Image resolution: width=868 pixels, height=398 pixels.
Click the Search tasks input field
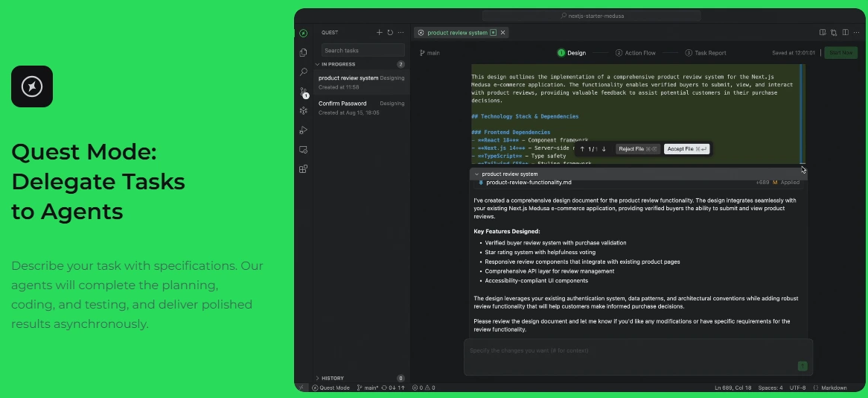(x=363, y=51)
